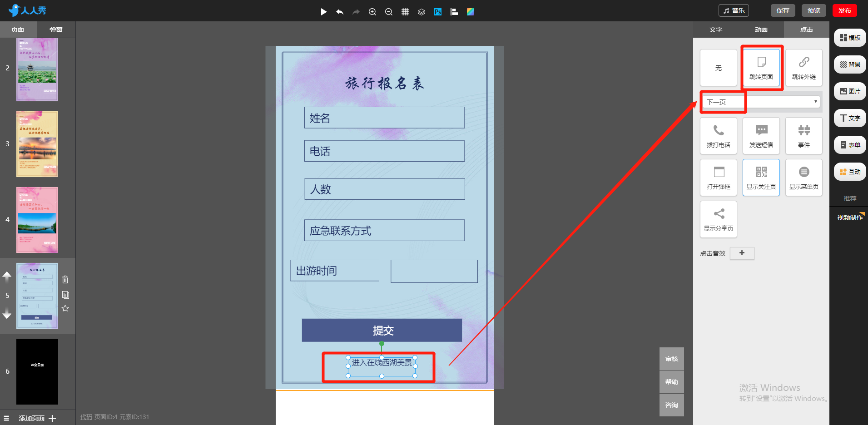This screenshot has height=425, width=868.
Task: Open the 下一页 target page dropdown
Action: click(761, 102)
